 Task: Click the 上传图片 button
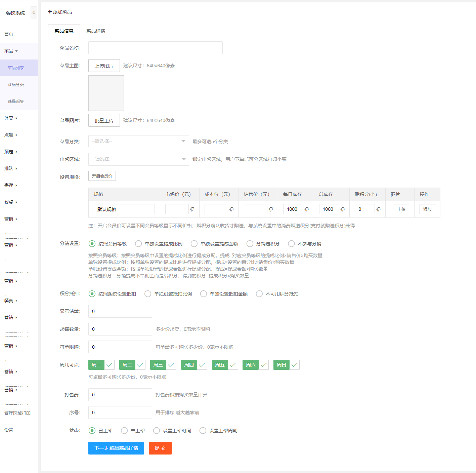tap(104, 66)
